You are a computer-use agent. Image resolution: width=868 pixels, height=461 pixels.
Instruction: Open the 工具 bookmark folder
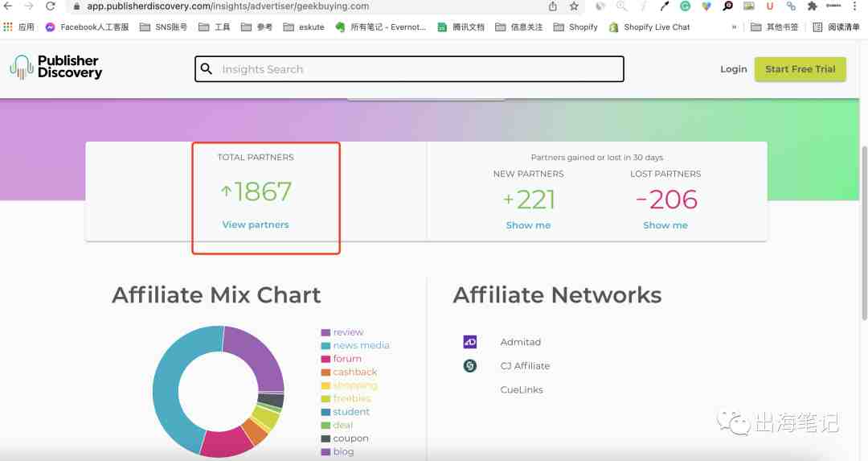click(215, 27)
